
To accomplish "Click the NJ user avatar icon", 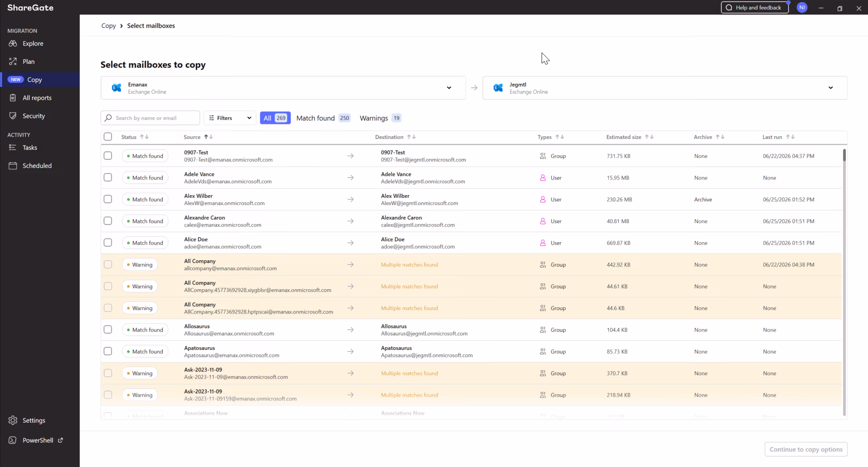I will point(802,8).
